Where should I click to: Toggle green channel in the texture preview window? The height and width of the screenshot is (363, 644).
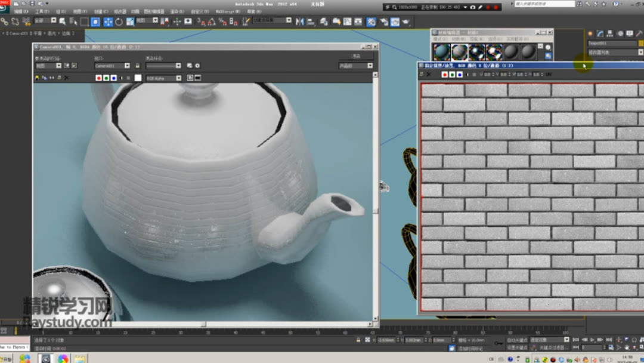tap(452, 75)
